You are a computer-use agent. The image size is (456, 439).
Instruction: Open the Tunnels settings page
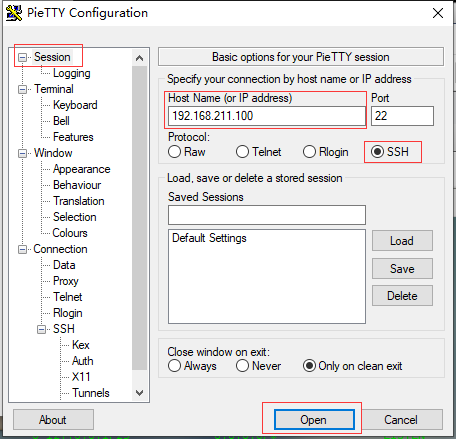(x=91, y=393)
